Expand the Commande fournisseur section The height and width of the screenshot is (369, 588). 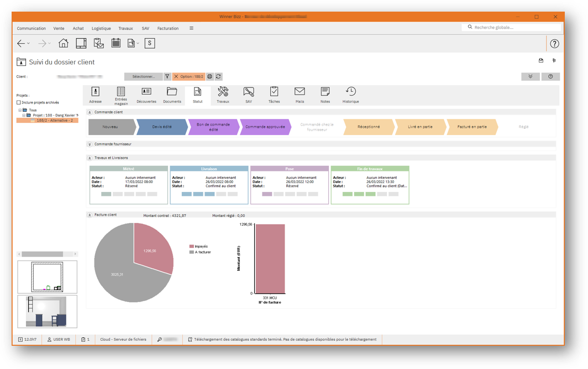[90, 144]
